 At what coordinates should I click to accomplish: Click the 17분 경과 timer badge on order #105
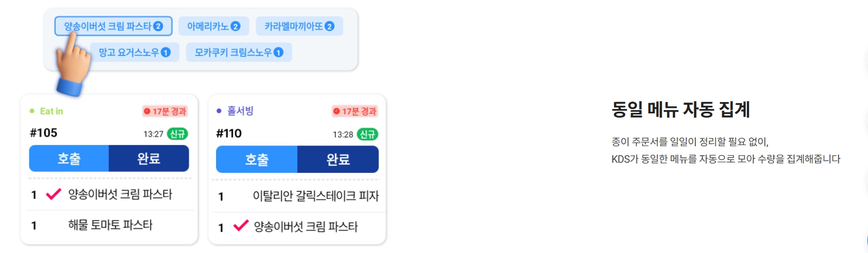[x=165, y=111]
